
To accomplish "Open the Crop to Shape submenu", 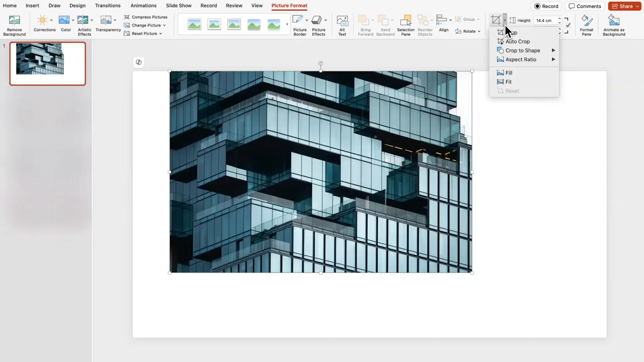I will coord(524,50).
